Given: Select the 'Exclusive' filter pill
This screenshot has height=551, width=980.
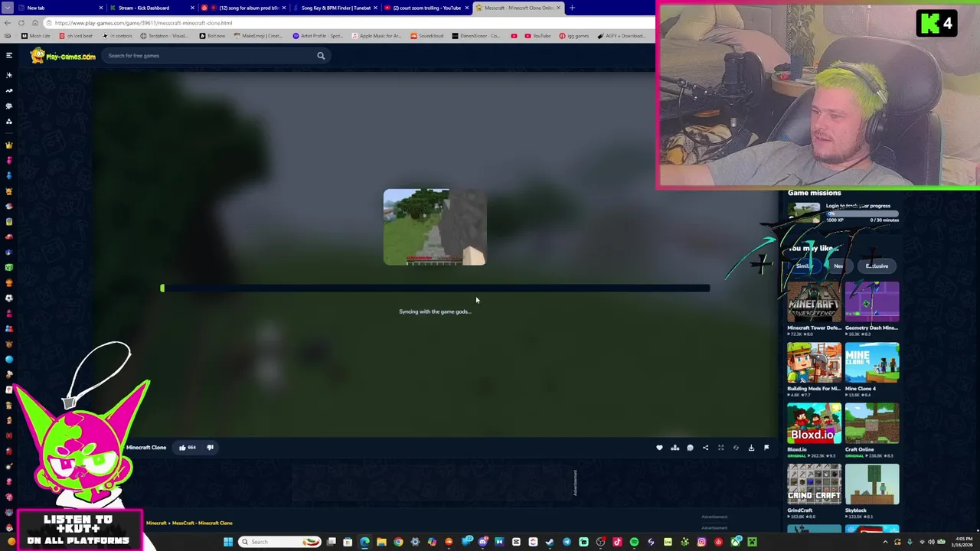Looking at the screenshot, I should [877, 266].
